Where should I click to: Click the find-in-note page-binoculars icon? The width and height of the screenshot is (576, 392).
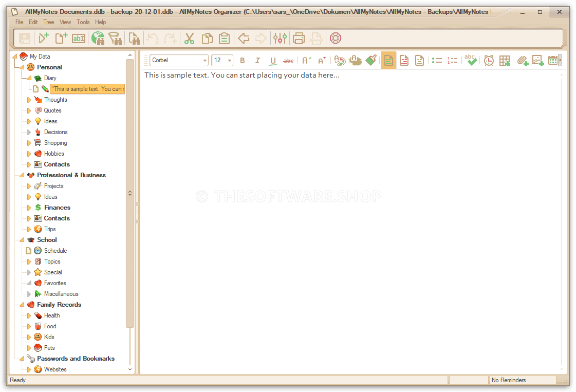pos(134,38)
